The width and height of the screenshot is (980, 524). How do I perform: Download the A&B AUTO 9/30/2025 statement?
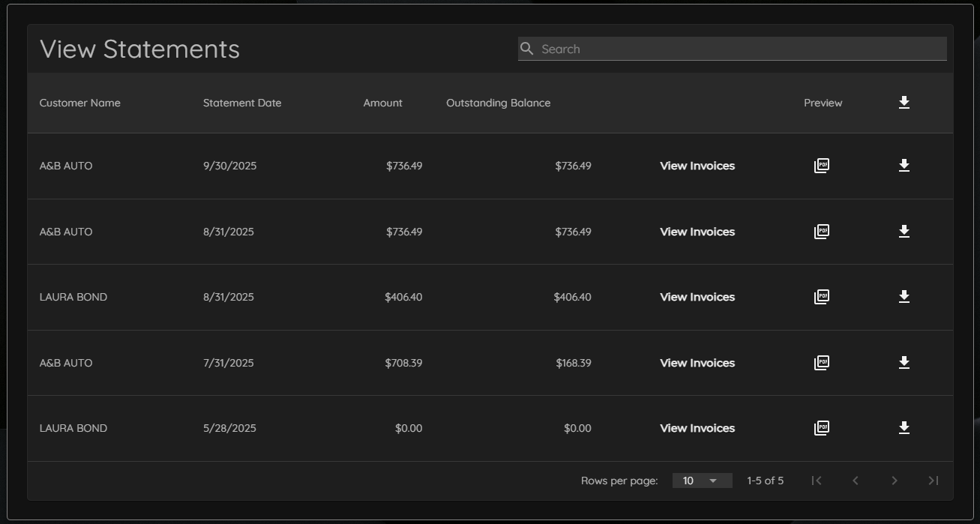(904, 166)
